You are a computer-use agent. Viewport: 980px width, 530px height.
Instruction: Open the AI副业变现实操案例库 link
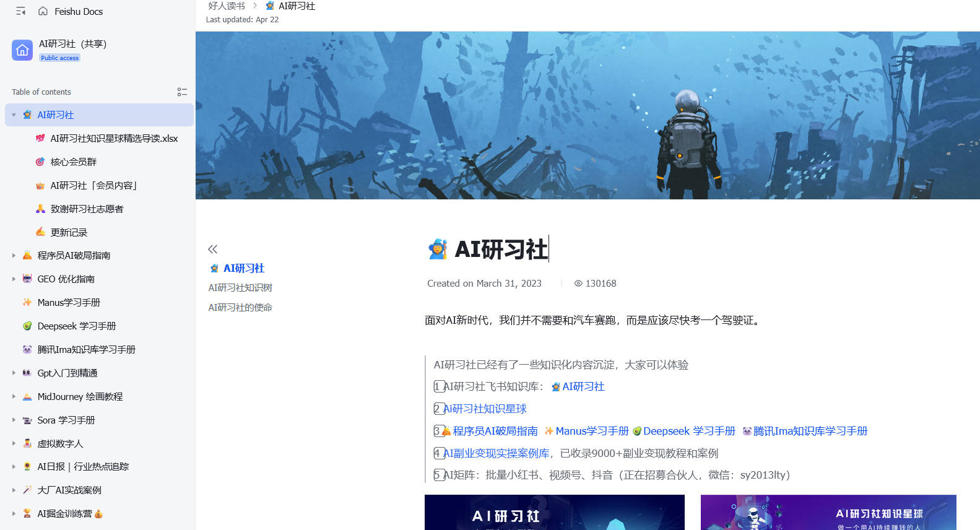497,453
